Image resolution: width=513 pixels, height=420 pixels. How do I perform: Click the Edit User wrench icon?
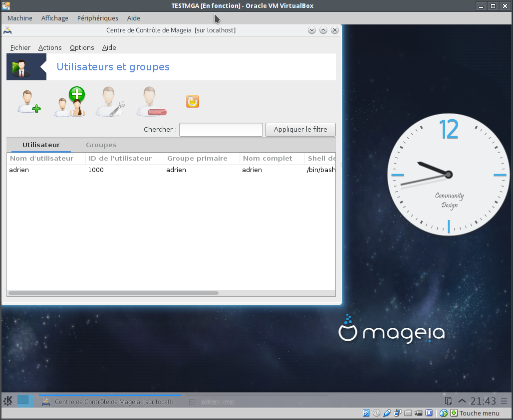pos(110,102)
